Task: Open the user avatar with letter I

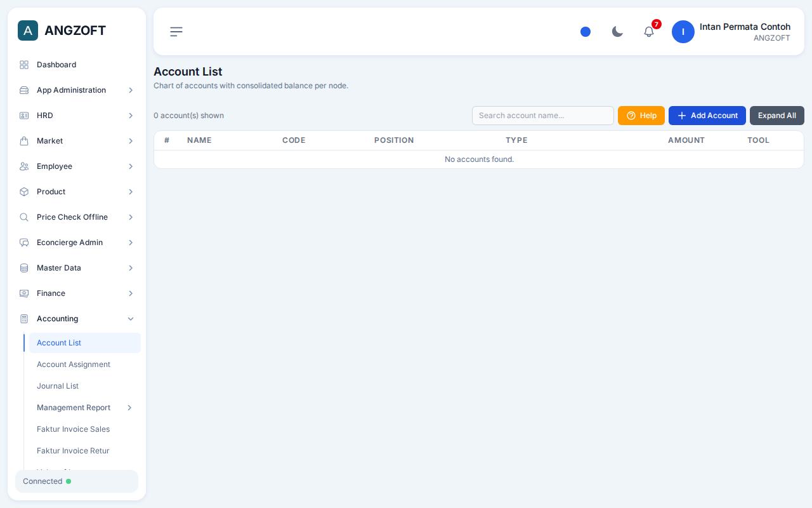Action: (683, 32)
